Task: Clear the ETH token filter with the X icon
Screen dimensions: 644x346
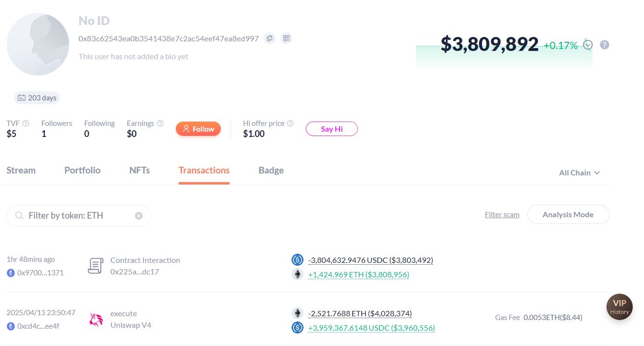Action: tap(139, 215)
